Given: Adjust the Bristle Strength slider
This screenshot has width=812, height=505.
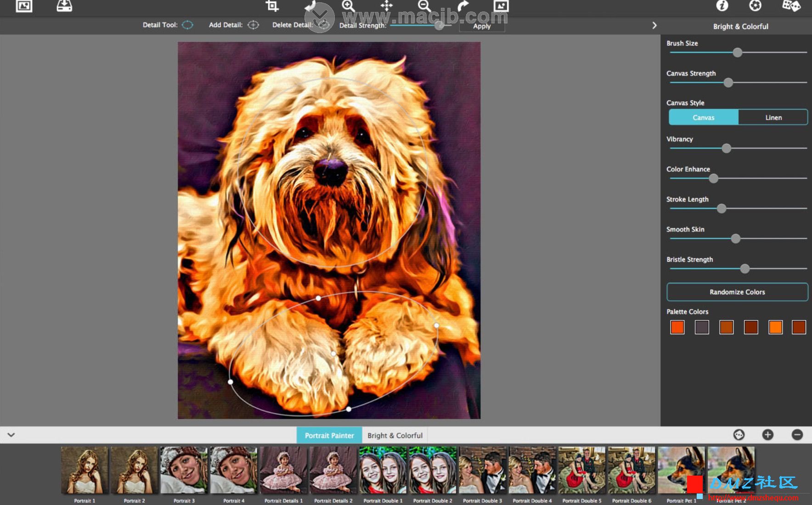Looking at the screenshot, I should (x=744, y=269).
